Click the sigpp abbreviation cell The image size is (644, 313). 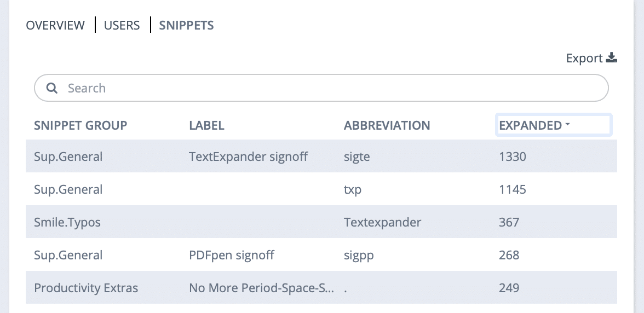[x=359, y=255]
